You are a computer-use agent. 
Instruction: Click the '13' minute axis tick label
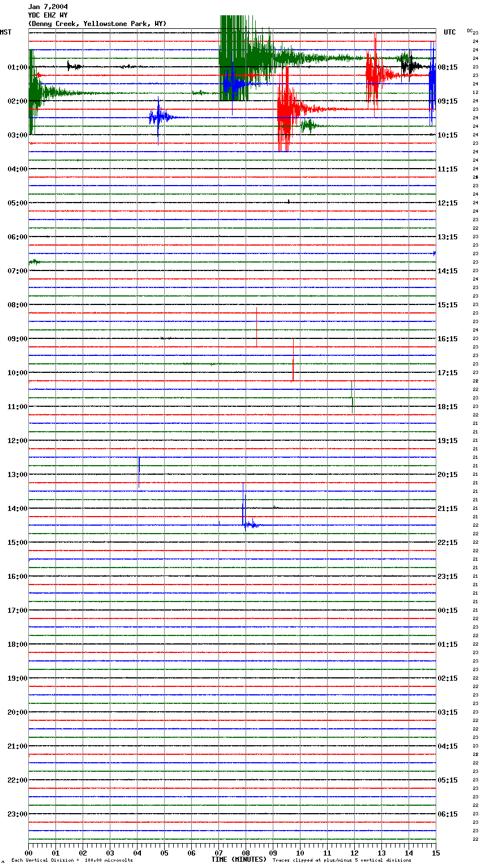[382, 853]
